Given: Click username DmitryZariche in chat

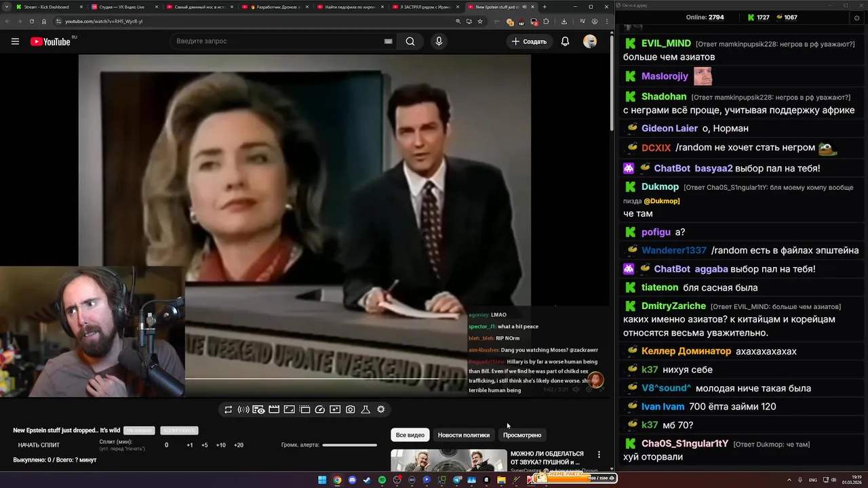Looking at the screenshot, I should click(x=673, y=306).
